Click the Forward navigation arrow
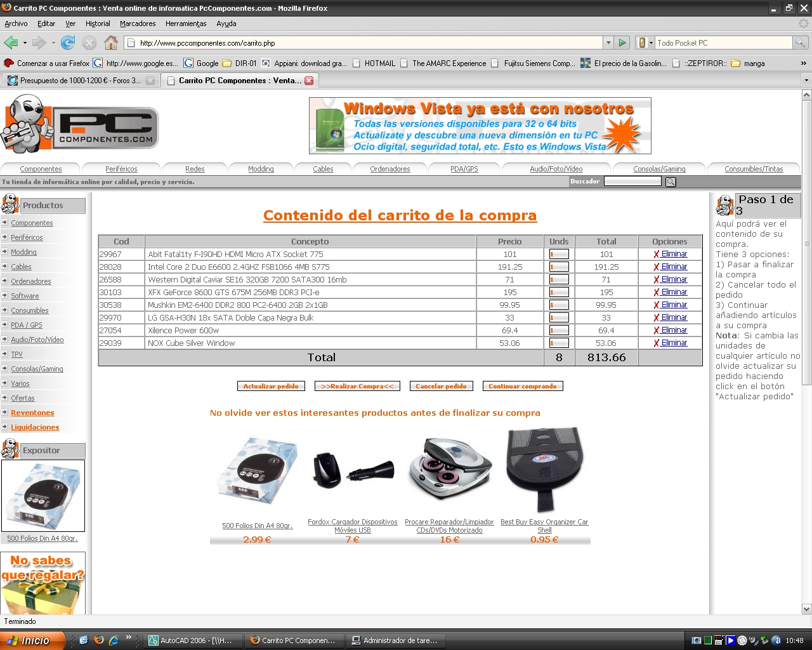The height and width of the screenshot is (650, 812). pyautogui.click(x=39, y=43)
